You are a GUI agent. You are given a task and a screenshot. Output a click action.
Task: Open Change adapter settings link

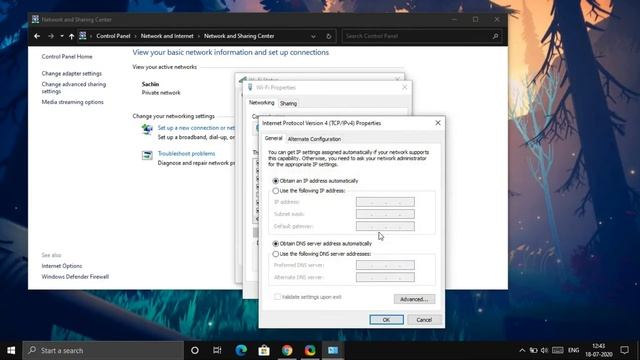pos(71,73)
